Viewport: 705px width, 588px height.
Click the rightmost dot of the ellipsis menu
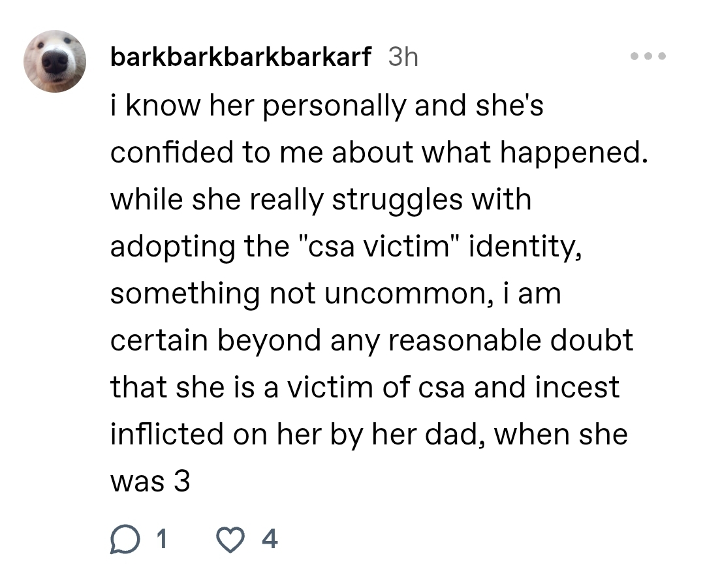tap(663, 57)
